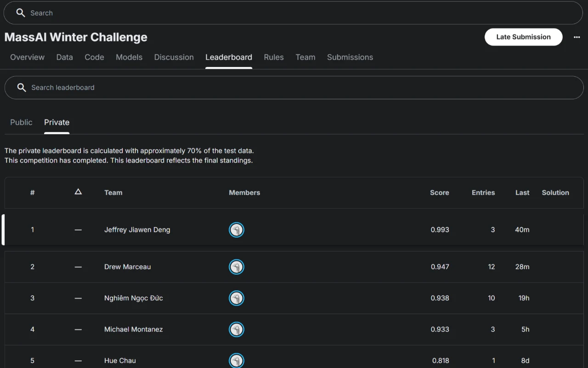
Task: Open the Models tab
Action: 129,57
